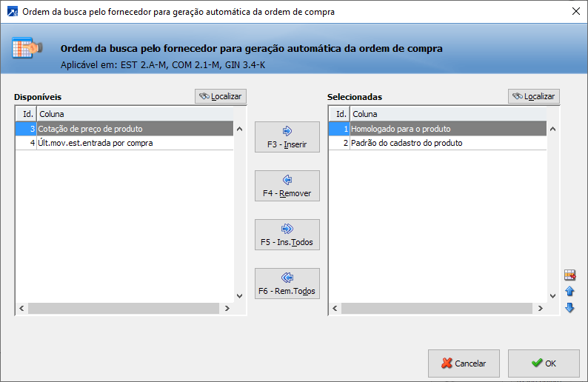This screenshot has width=588, height=382.
Task: Click the F6 - Rem.Todos button
Action: 287,284
